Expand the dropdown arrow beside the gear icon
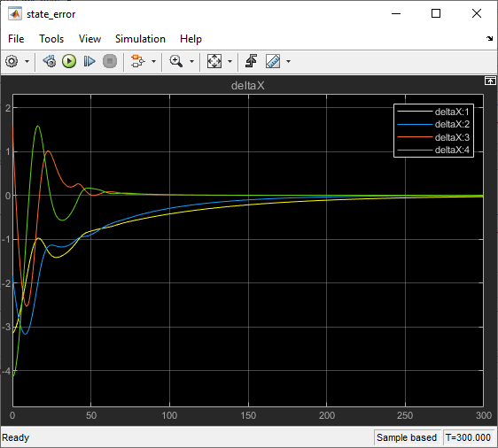This screenshot has height=448, width=498. pyautogui.click(x=27, y=62)
